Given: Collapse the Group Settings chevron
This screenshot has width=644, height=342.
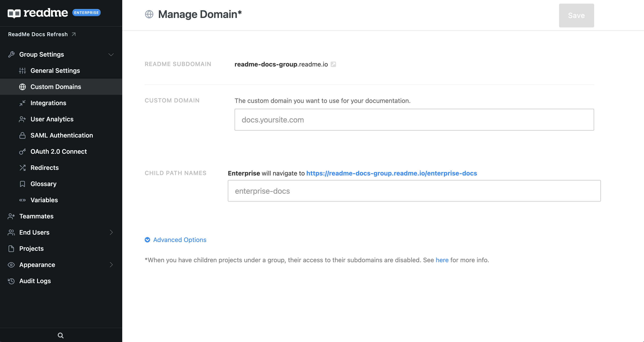Looking at the screenshot, I should click(111, 55).
